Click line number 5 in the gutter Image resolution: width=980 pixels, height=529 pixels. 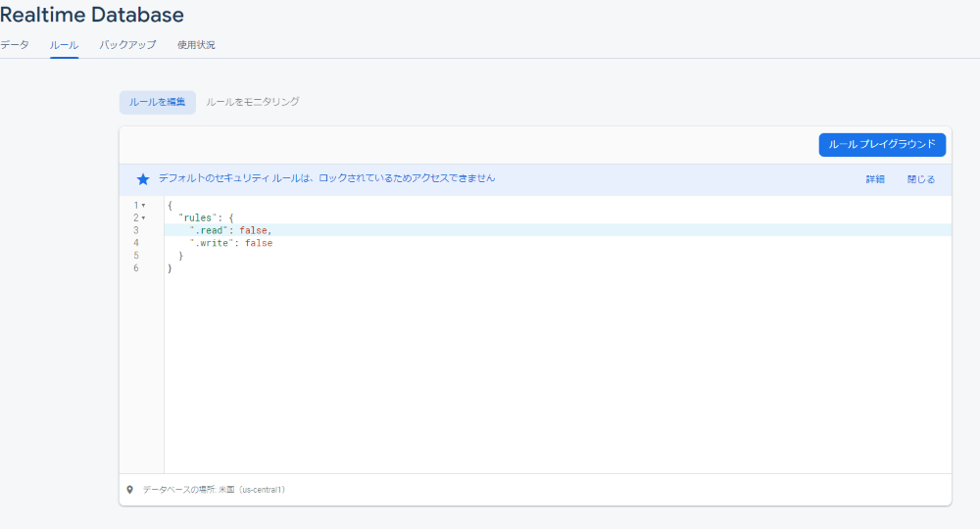coord(136,256)
